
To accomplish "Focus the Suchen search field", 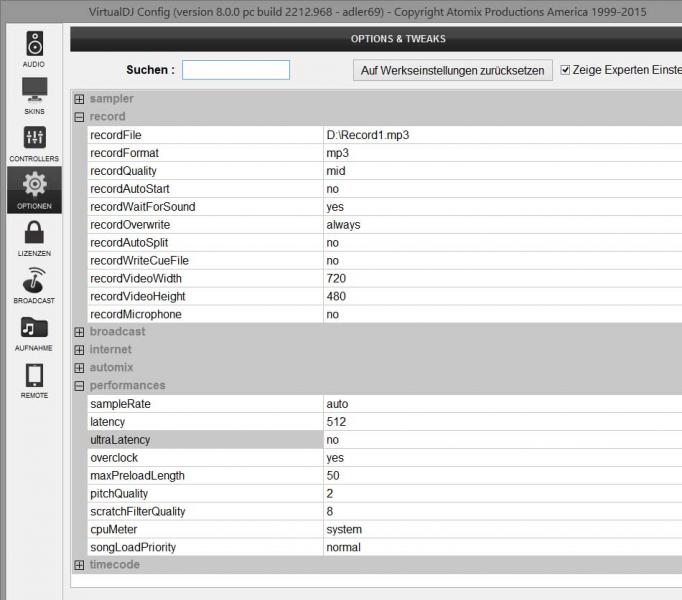I will click(x=236, y=70).
